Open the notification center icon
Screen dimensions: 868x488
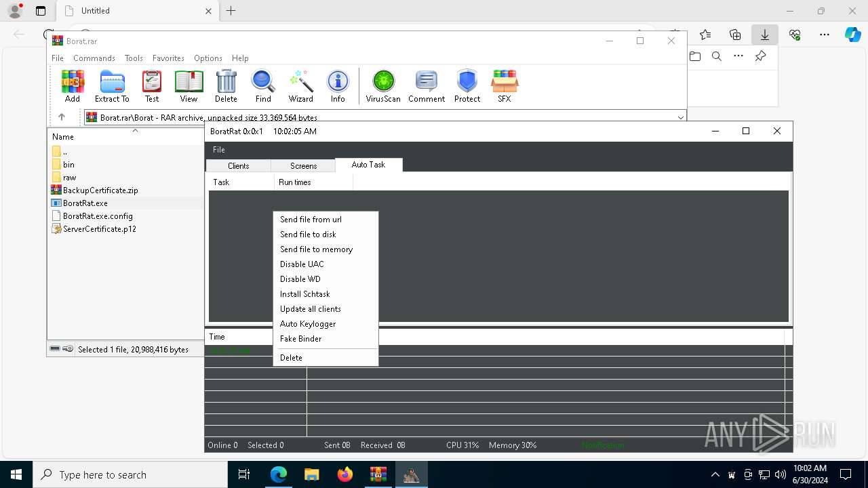(846, 474)
